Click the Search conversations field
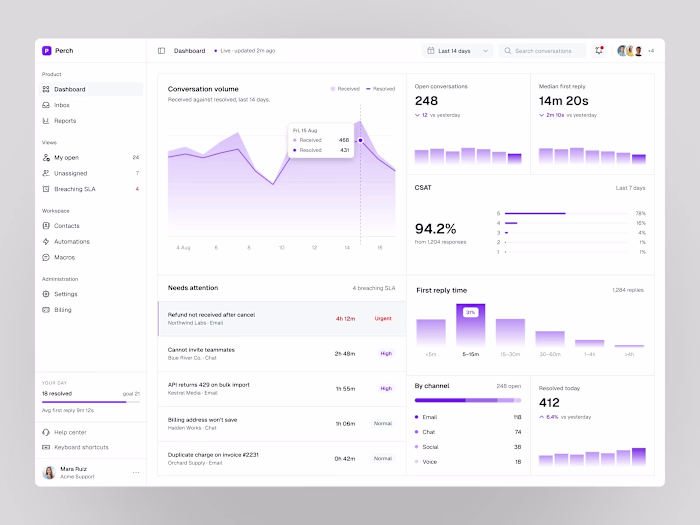The height and width of the screenshot is (525, 700). click(542, 51)
